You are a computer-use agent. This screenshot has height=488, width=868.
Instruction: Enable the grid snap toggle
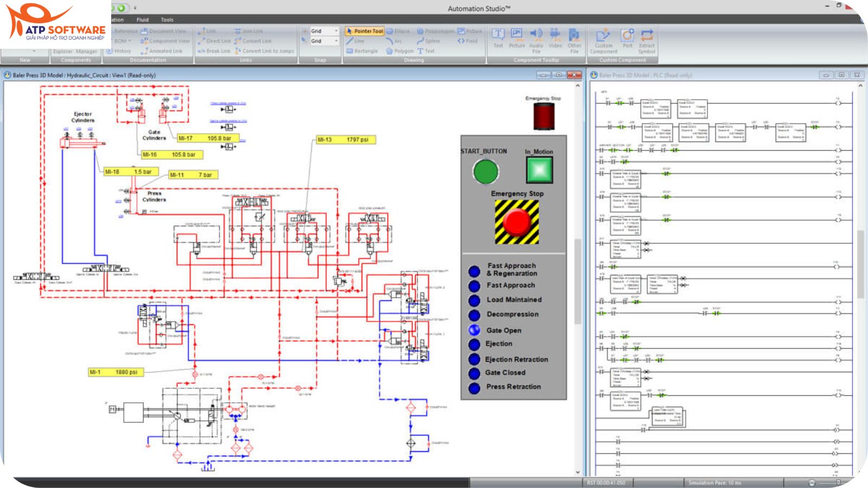point(305,31)
